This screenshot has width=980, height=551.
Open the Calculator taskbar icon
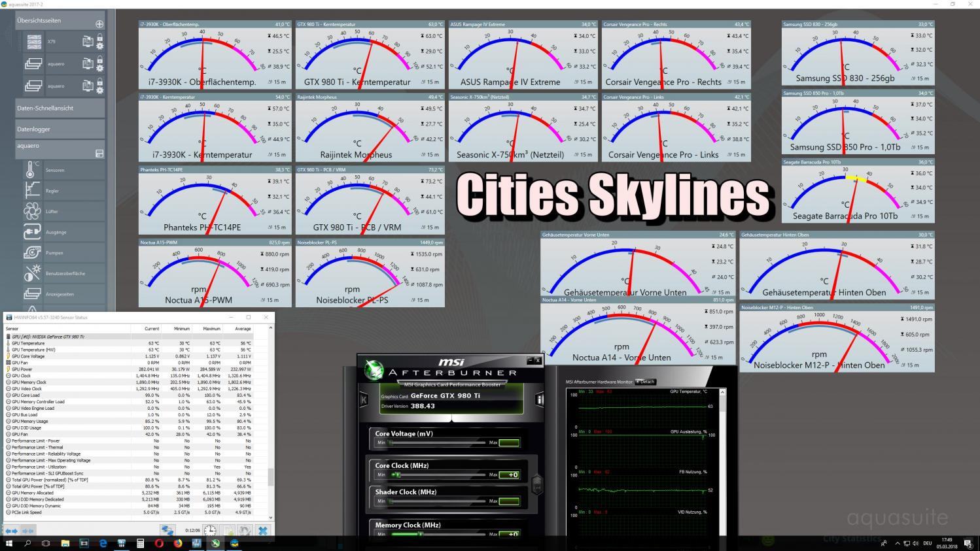pos(140,543)
